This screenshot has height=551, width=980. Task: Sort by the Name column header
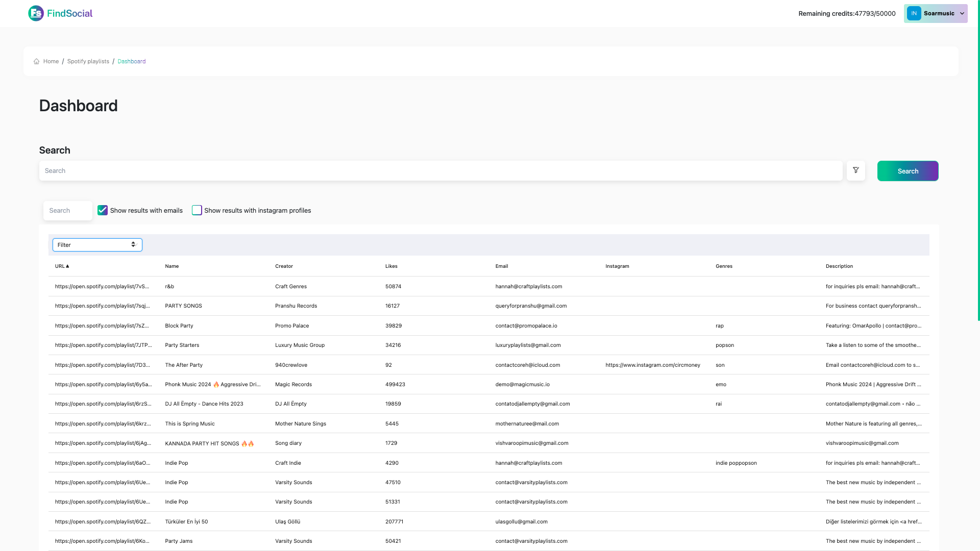tap(171, 266)
